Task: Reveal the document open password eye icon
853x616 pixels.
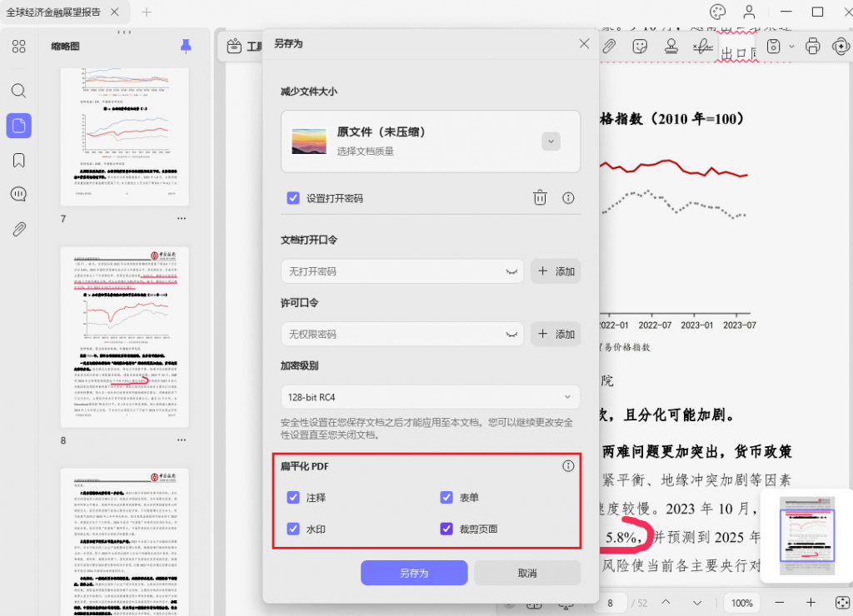Action: click(511, 271)
